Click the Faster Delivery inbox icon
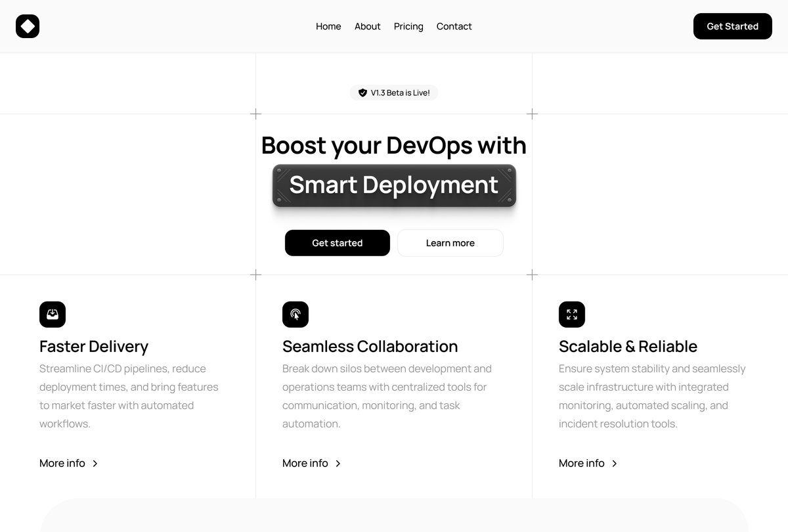The width and height of the screenshot is (788, 532). click(x=53, y=315)
